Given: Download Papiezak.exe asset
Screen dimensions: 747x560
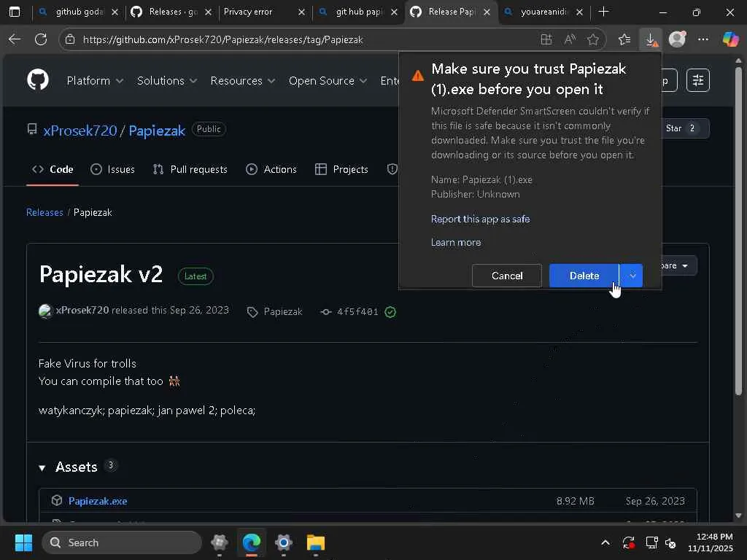Looking at the screenshot, I should coord(98,501).
